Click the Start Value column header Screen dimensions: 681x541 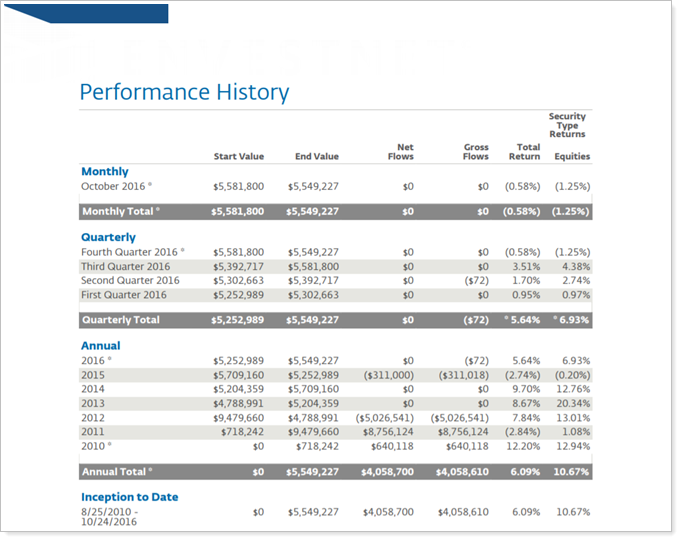click(x=238, y=157)
